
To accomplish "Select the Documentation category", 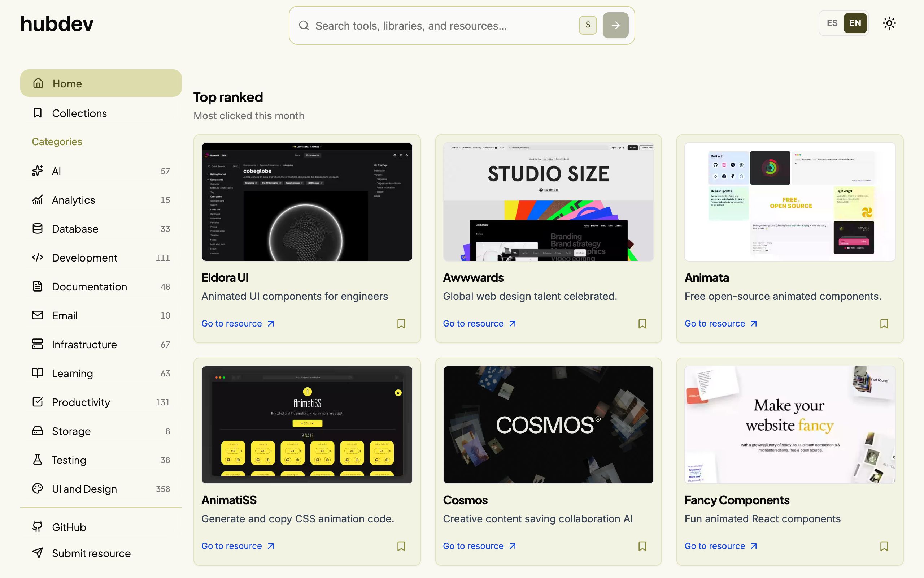I will tap(101, 286).
